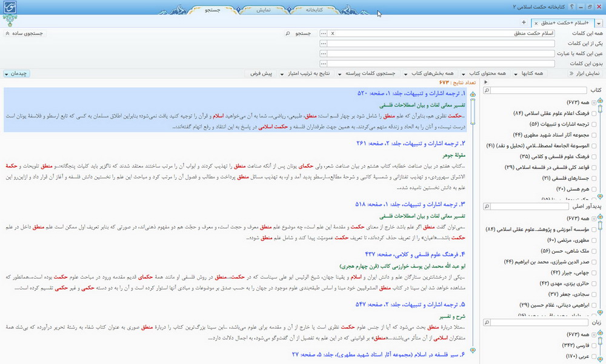Check صدر الدین شیرازی author filter
This screenshot has width=606, height=364.
coord(594,262)
